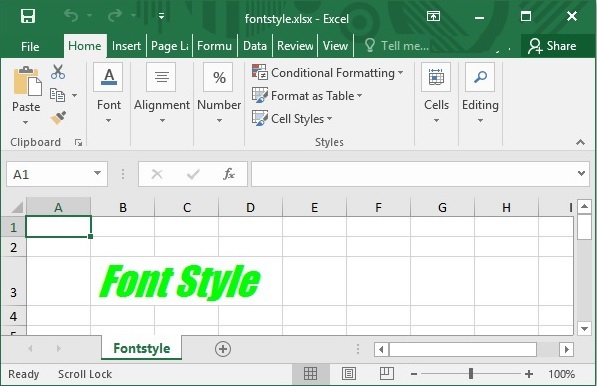The height and width of the screenshot is (386, 597).
Task: Switch to the Review tab
Action: click(295, 46)
